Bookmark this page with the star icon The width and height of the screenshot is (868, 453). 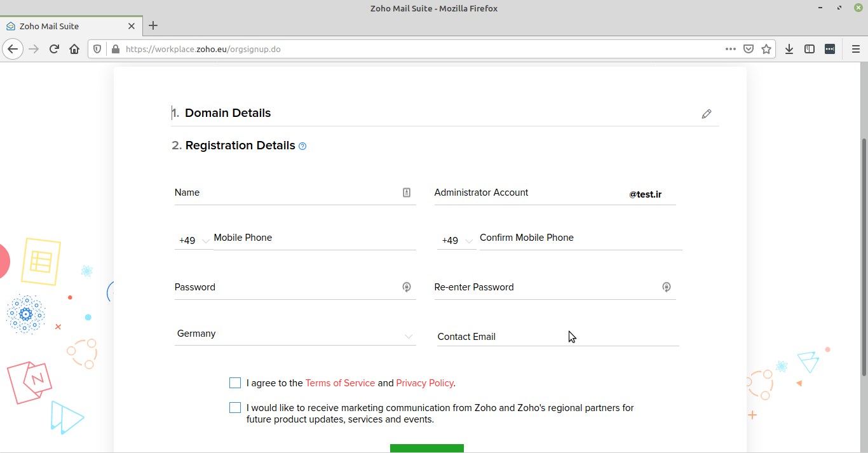766,49
